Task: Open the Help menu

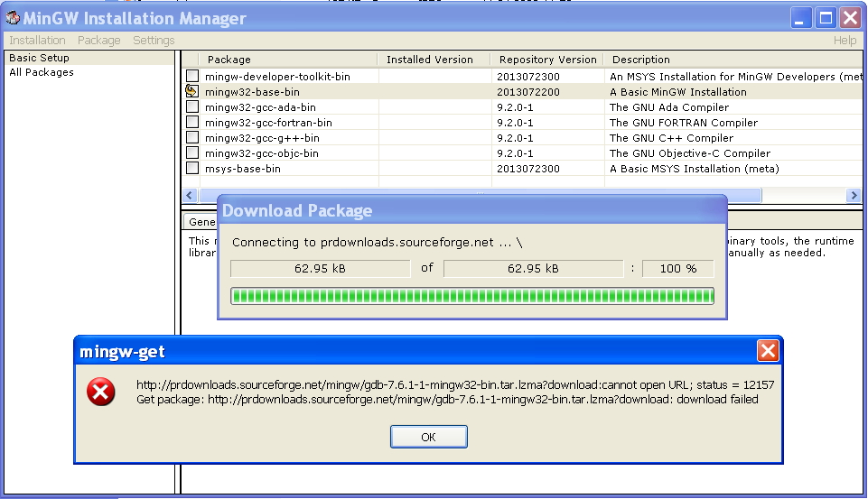Action: tap(845, 41)
